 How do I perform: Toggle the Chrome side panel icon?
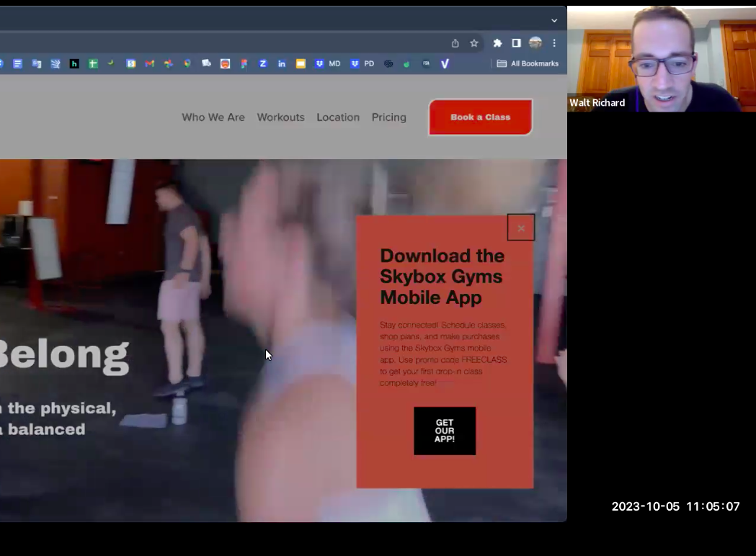517,43
